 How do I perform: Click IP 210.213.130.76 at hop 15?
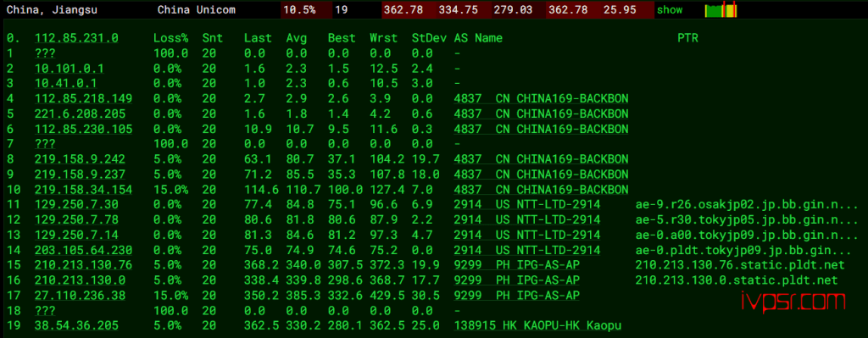click(84, 265)
